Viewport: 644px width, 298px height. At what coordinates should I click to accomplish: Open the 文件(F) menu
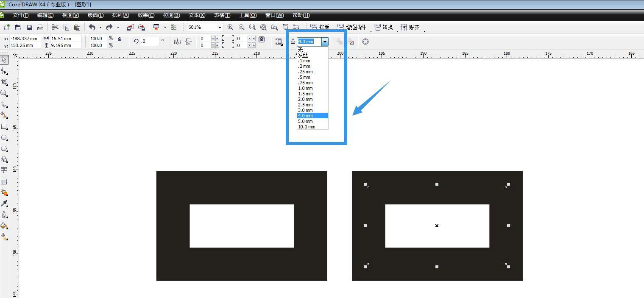(20, 15)
